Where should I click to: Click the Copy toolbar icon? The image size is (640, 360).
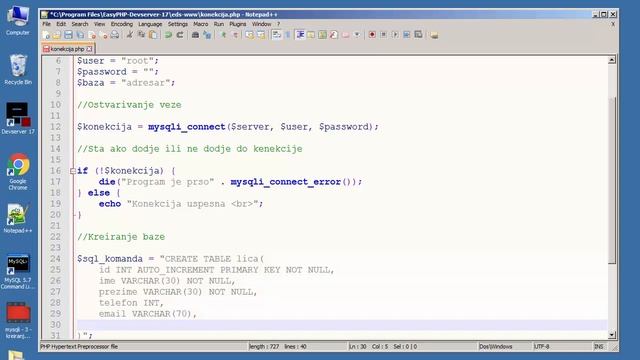[x=141, y=35]
